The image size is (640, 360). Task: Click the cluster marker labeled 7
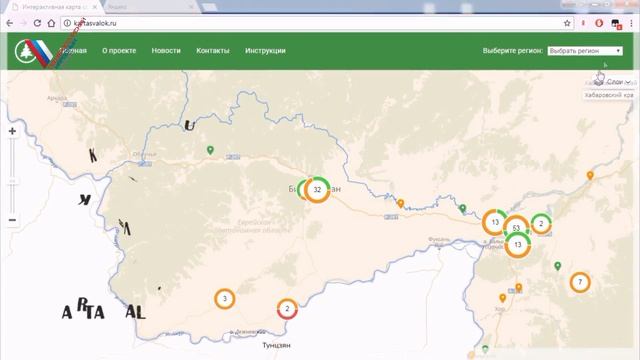[580, 282]
